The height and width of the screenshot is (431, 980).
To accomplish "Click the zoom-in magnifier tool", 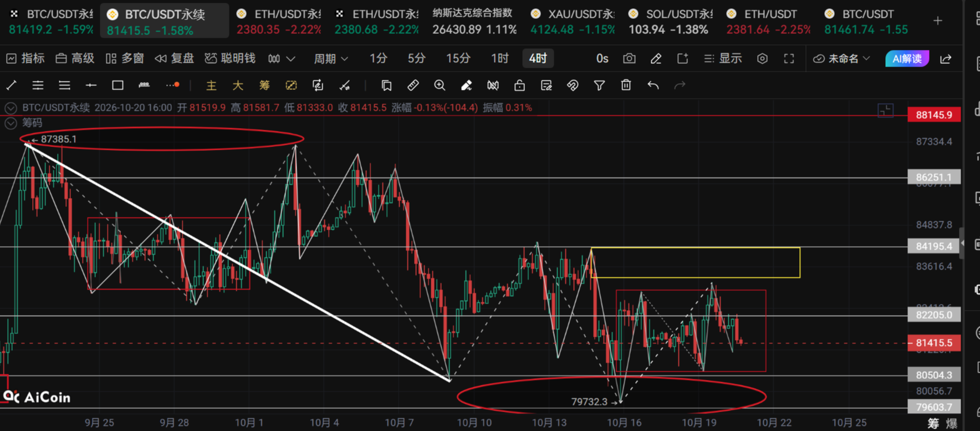I will point(440,85).
